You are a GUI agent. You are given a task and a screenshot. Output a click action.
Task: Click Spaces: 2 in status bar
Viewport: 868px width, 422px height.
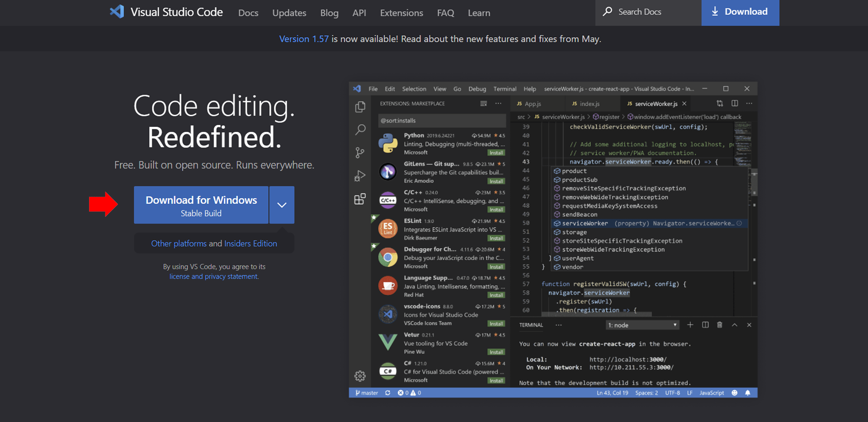646,393
